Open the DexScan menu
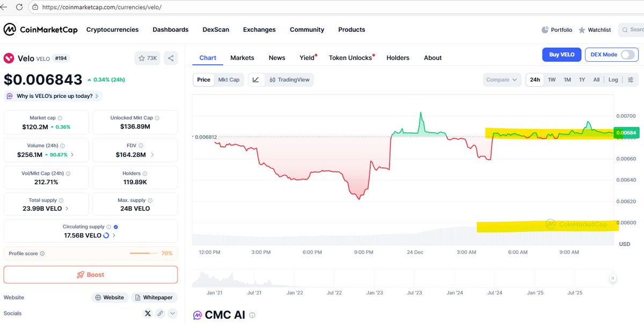Screen dimensions: 644x324 point(216,30)
